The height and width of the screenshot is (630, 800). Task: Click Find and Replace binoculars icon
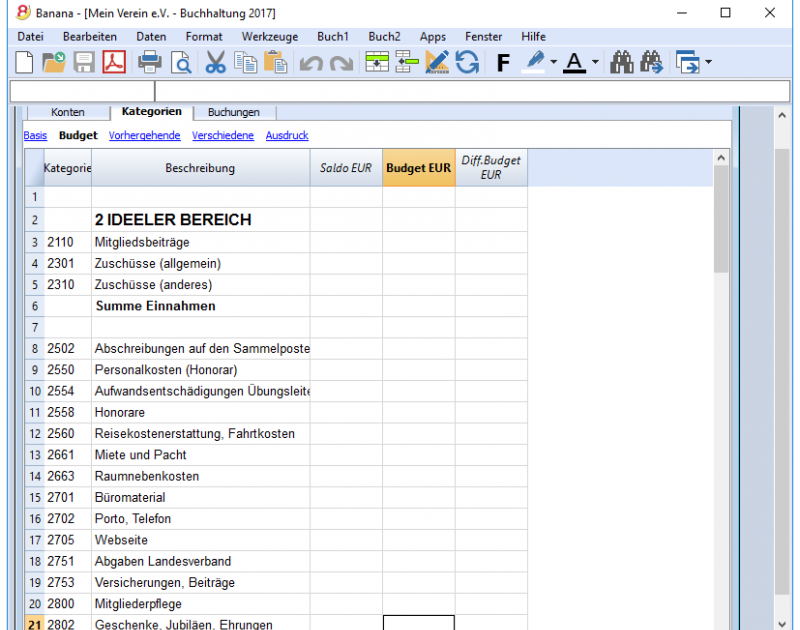coord(652,62)
